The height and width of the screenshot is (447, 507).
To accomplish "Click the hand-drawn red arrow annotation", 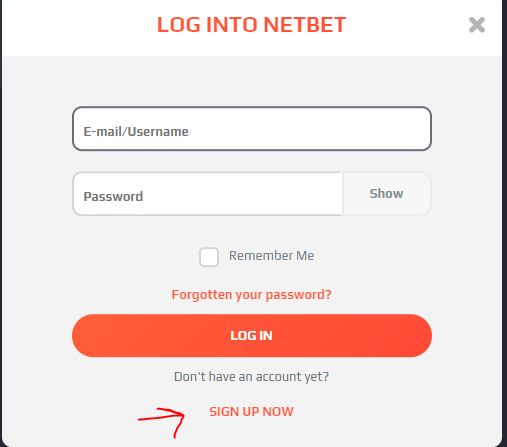I will click(x=162, y=422).
